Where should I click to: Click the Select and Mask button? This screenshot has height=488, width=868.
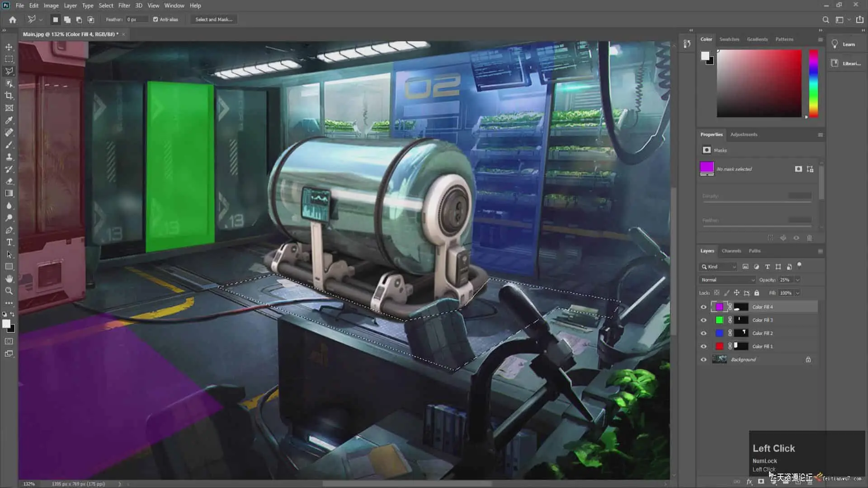214,19
